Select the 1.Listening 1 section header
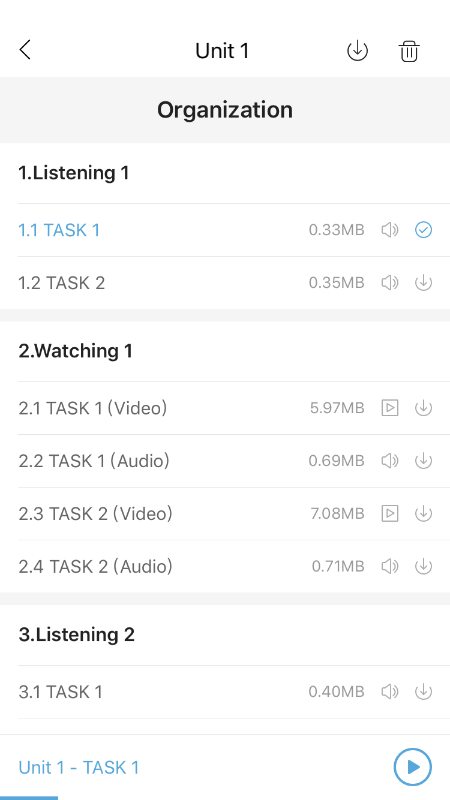The width and height of the screenshot is (450, 800). pos(74,173)
